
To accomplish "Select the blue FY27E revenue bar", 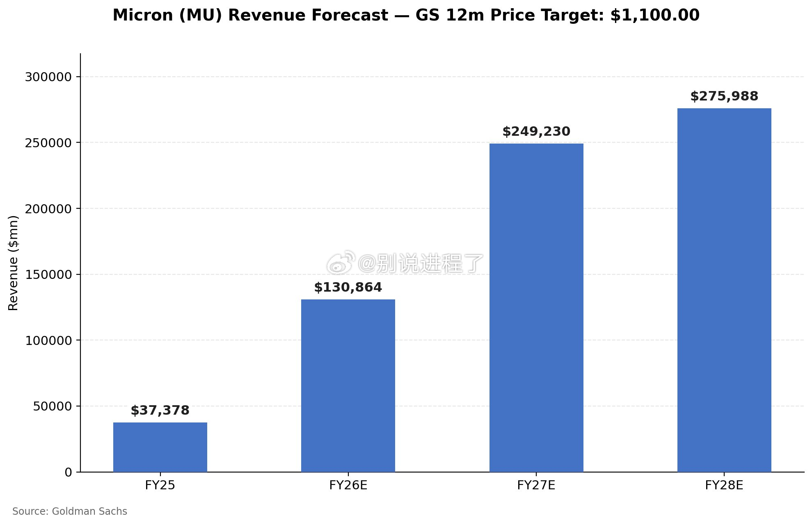I will pos(536,308).
